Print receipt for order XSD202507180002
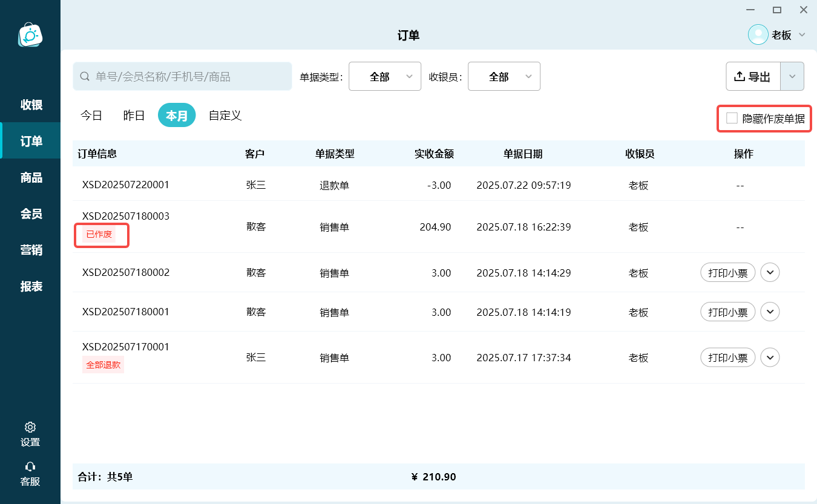The height and width of the screenshot is (504, 817). (728, 273)
